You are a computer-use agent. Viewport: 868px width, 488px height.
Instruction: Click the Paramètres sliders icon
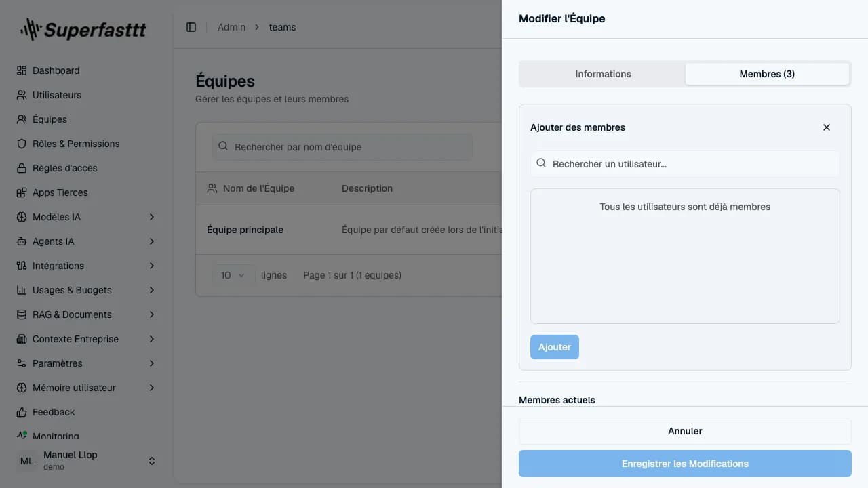(x=22, y=363)
